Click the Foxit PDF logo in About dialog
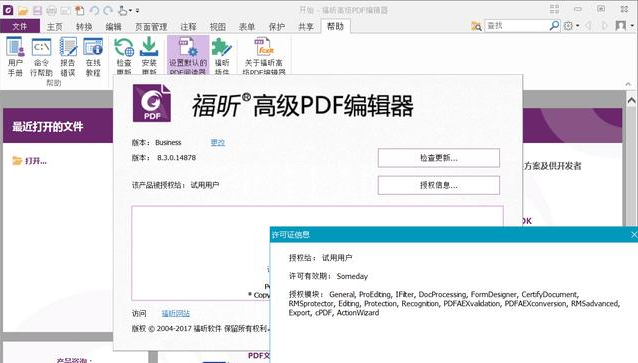 click(152, 103)
